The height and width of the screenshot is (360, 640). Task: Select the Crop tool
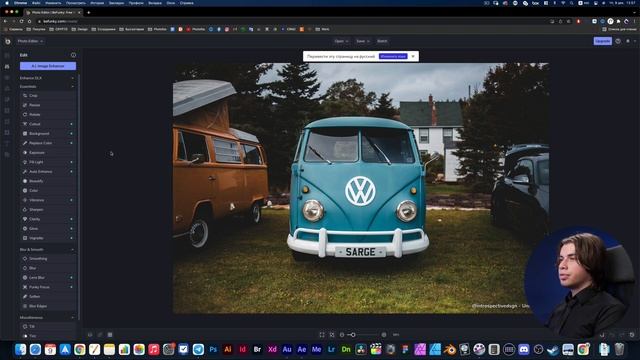[48, 96]
